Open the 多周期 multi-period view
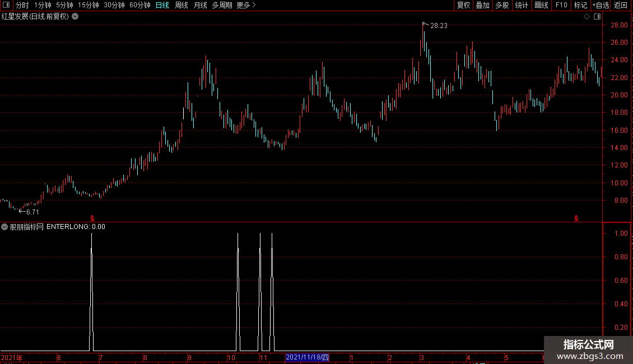 click(222, 5)
